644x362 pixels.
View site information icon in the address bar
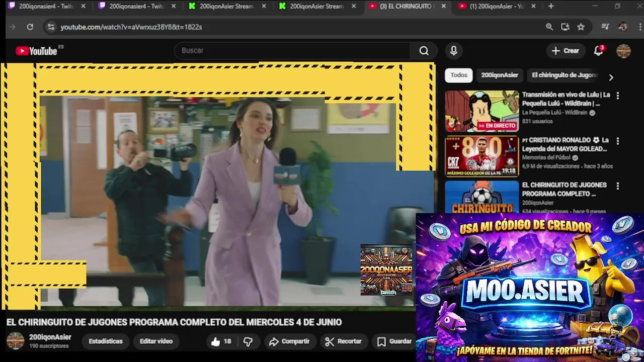click(x=51, y=27)
